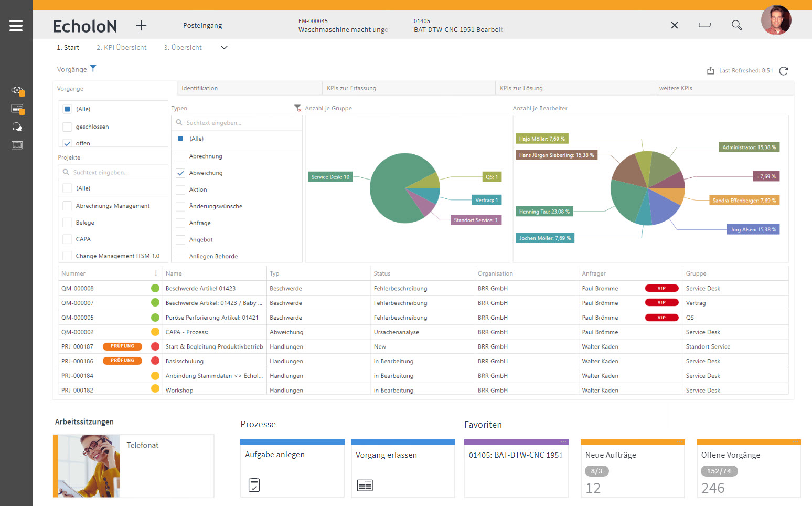Switch to 2. KPI Übersicht tab
Screen dimensions: 812x506
[122, 47]
